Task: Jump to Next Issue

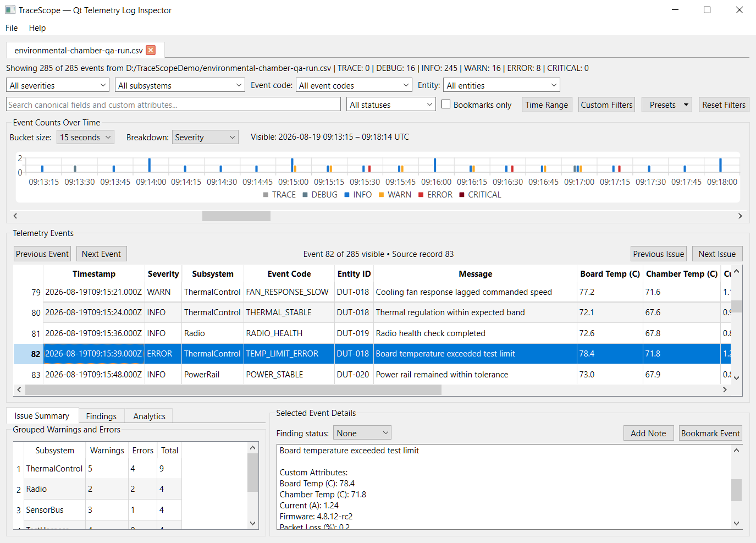Action: coord(717,254)
